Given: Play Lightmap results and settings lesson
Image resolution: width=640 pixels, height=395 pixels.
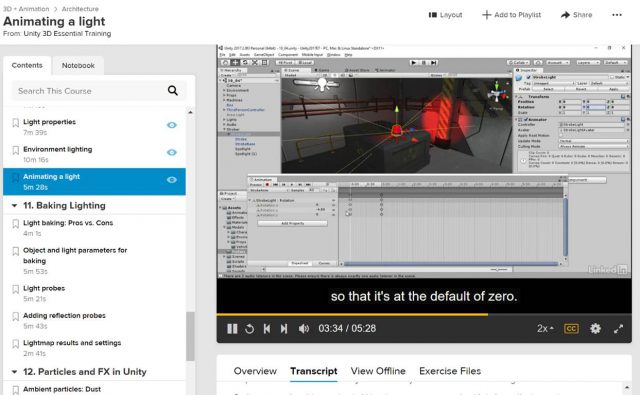Looking at the screenshot, I should [x=72, y=343].
